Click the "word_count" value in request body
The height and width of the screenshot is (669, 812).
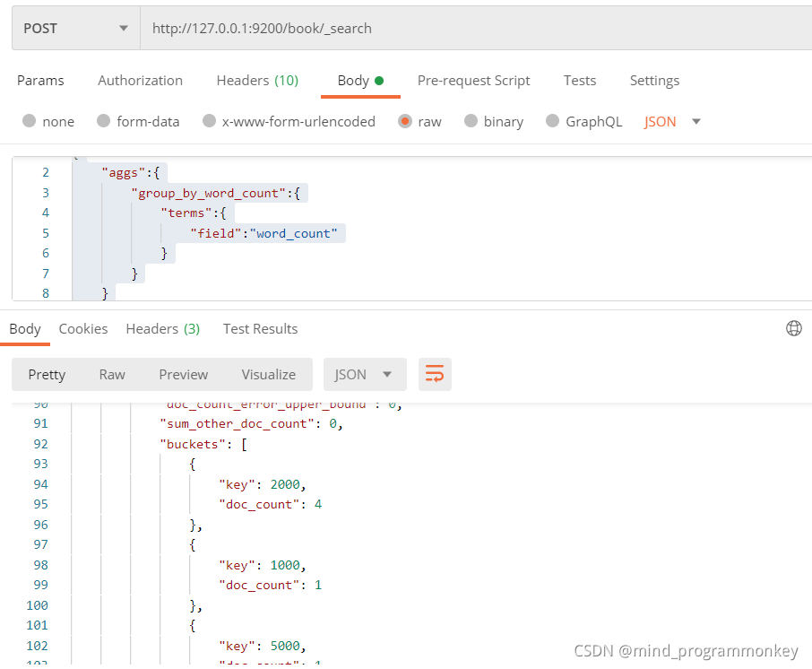[293, 234]
